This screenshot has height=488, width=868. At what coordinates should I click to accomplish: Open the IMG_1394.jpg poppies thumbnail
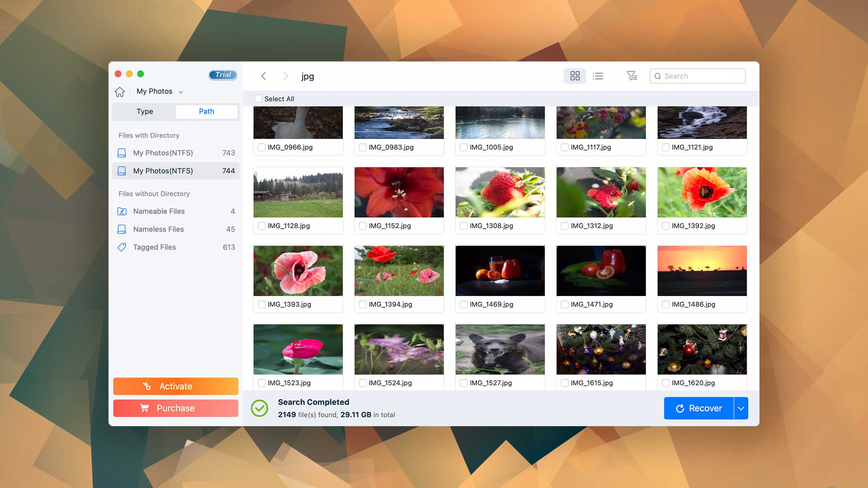[x=399, y=271]
